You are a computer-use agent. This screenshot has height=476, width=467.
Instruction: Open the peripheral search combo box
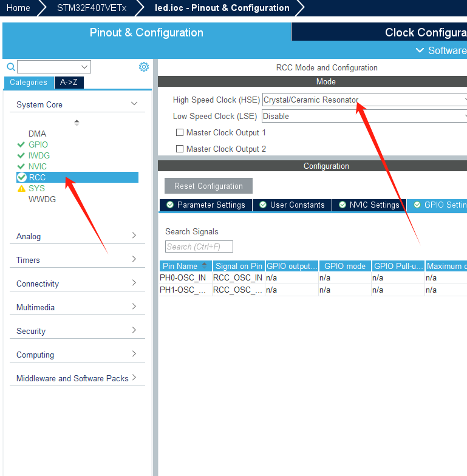[x=54, y=67]
